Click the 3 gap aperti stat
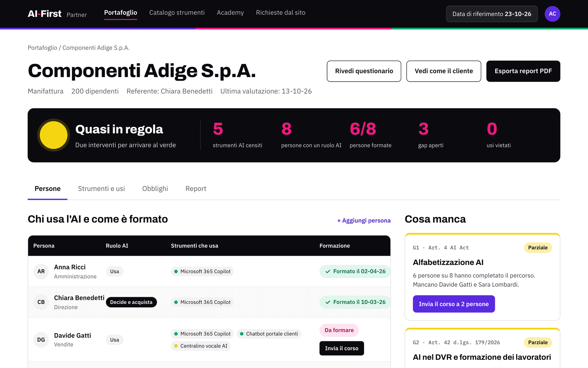 [431, 135]
